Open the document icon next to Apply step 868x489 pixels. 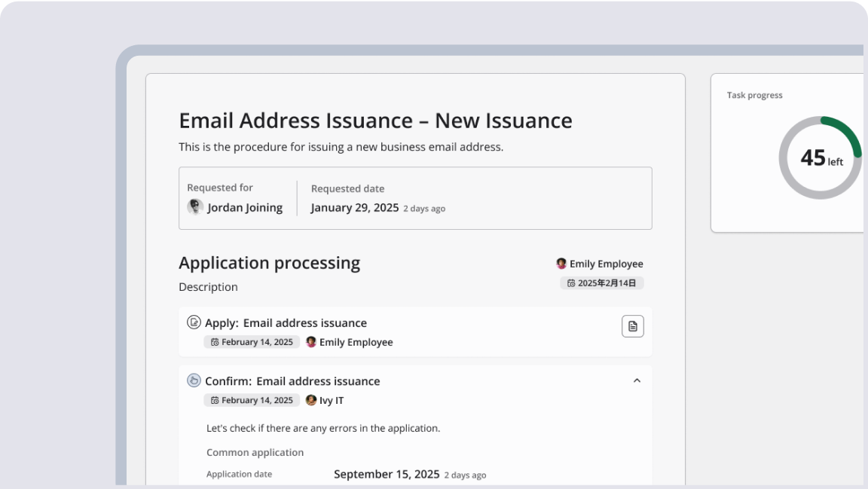coord(632,325)
